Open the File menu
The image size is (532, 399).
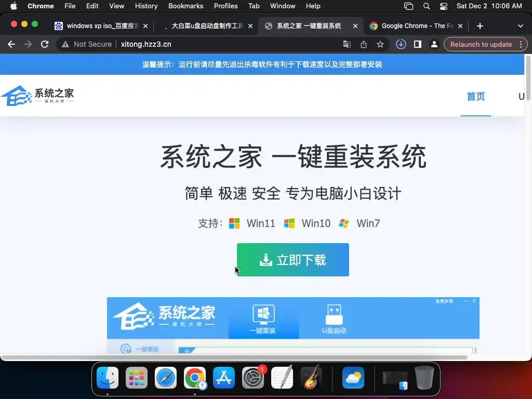(70, 6)
